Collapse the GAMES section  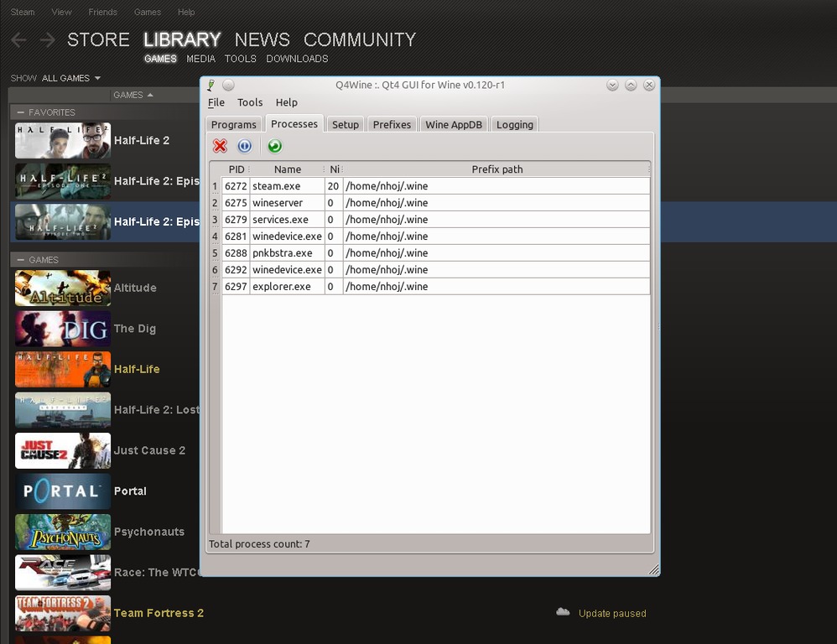[20, 260]
